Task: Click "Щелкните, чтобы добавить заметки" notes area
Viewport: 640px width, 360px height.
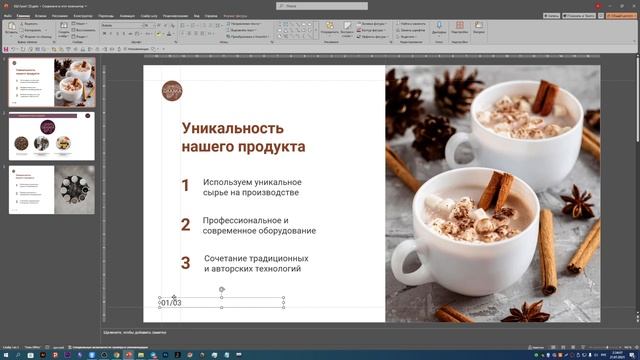Action: [x=135, y=332]
